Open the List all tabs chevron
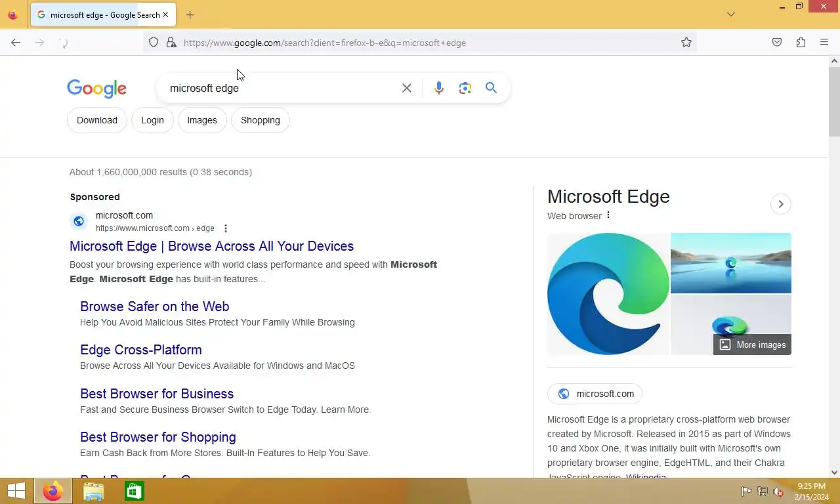Screen dimensions: 840x504 tap(731, 14)
